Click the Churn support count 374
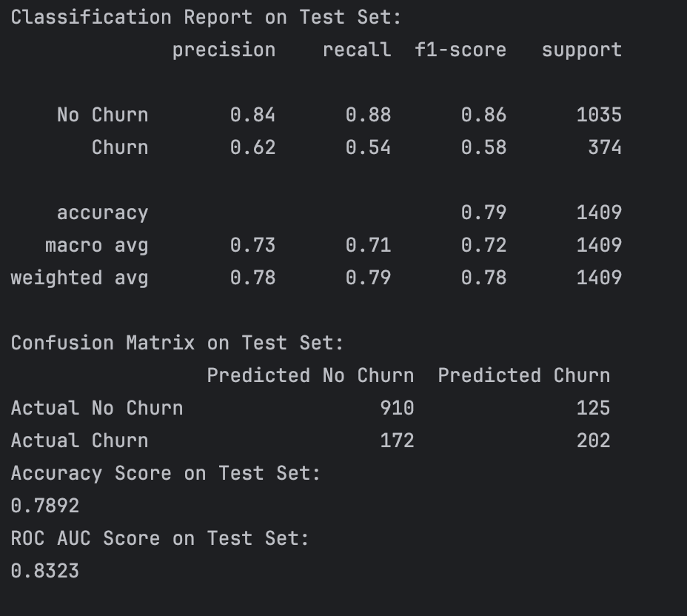The image size is (687, 616). tap(605, 147)
